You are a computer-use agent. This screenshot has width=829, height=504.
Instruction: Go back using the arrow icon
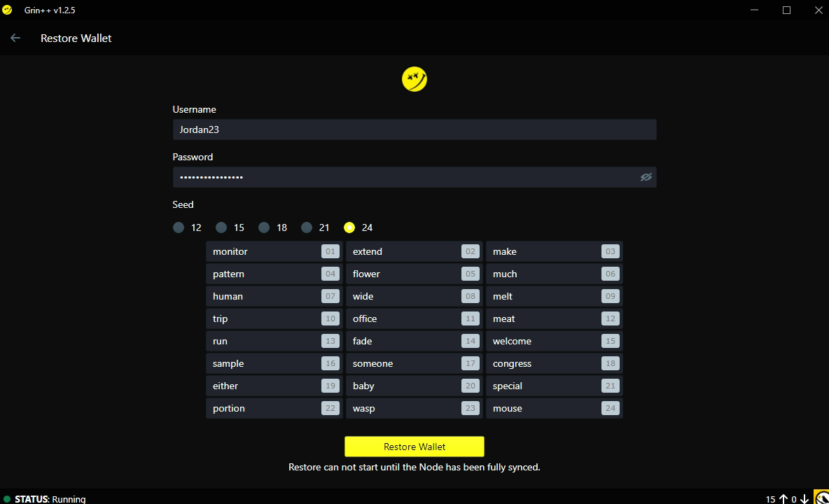point(15,38)
